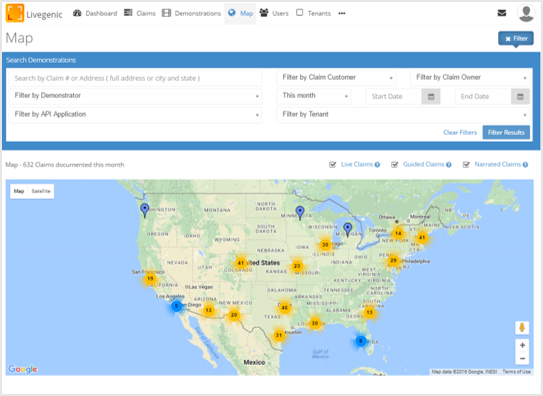Click the Clear Filters link
The height and width of the screenshot is (396, 543).
(460, 133)
